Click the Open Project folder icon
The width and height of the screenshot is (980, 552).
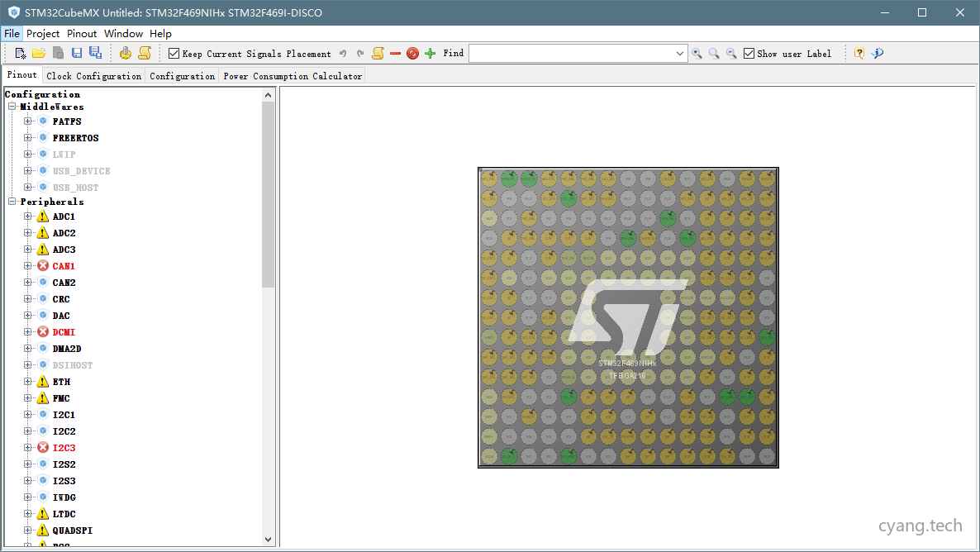coord(39,54)
